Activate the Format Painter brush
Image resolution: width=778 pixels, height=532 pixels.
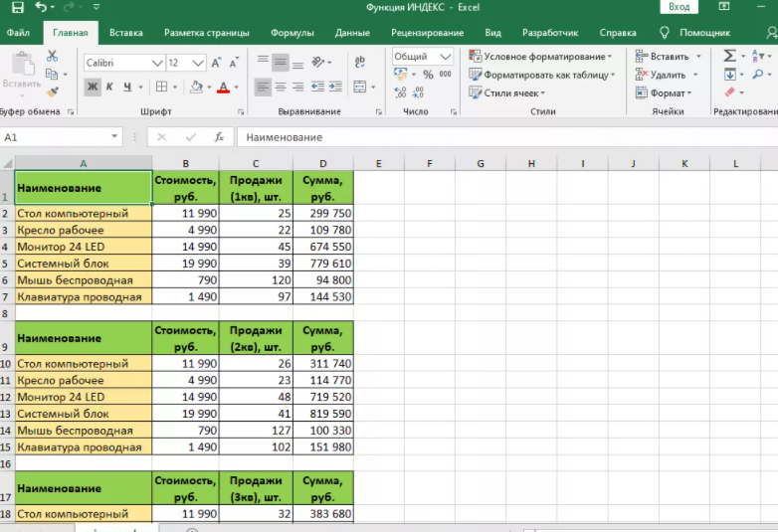52,92
